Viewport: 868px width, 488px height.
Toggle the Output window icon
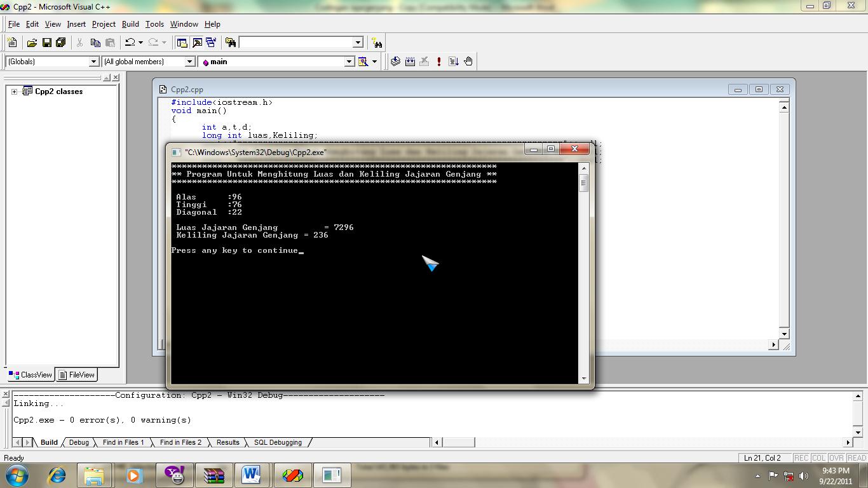tap(197, 43)
